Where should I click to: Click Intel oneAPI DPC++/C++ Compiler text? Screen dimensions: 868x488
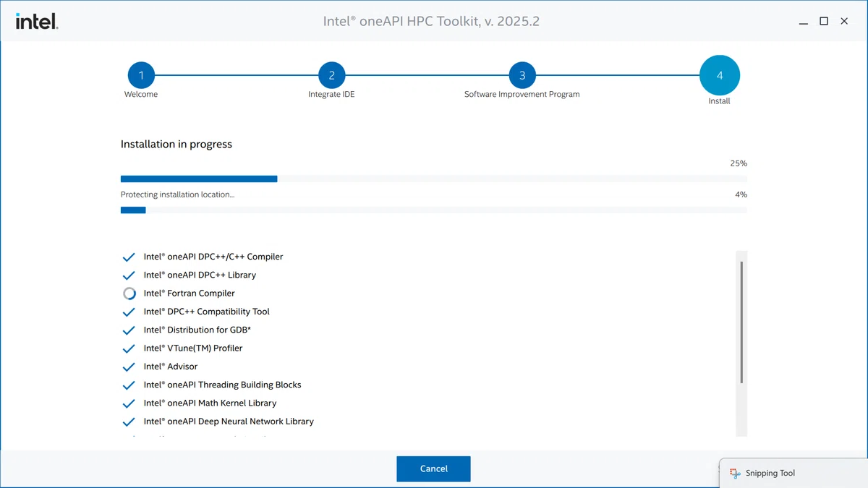coord(213,257)
